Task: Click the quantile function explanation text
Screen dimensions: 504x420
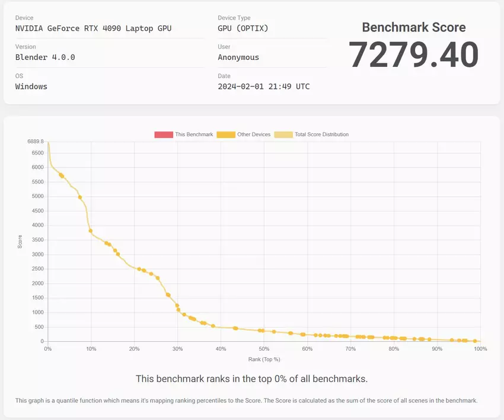Action: pyautogui.click(x=246, y=400)
